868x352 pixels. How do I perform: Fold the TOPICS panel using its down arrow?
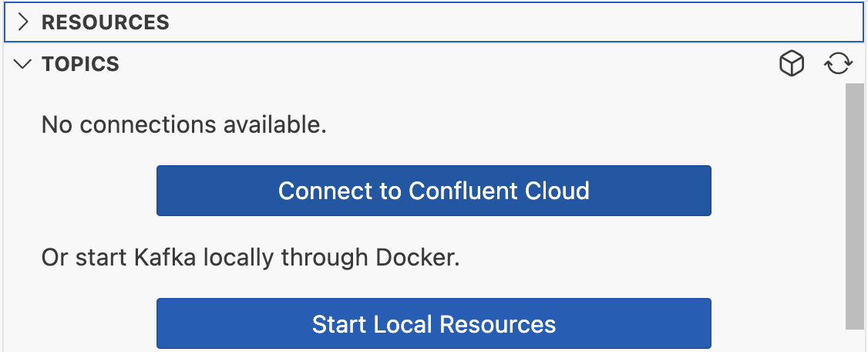pyautogui.click(x=22, y=64)
